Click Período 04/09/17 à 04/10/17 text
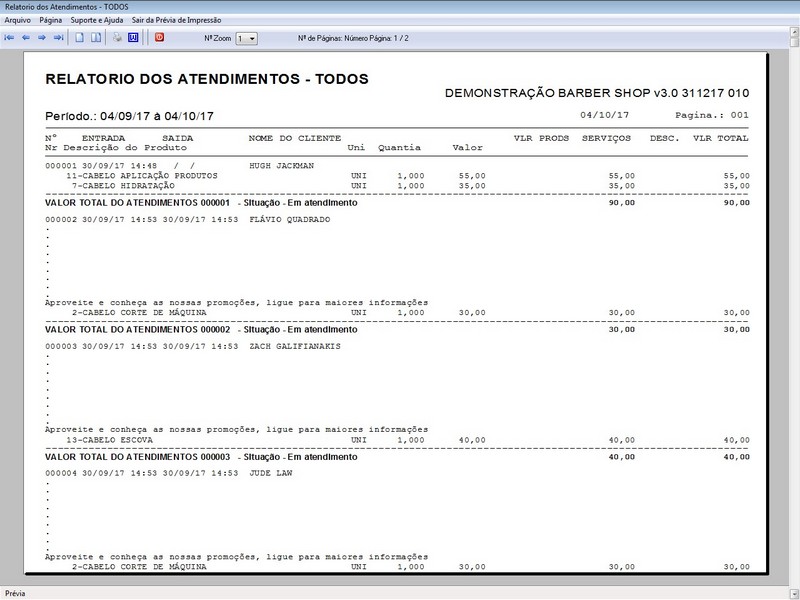The width and height of the screenshot is (800, 600). coord(129,116)
